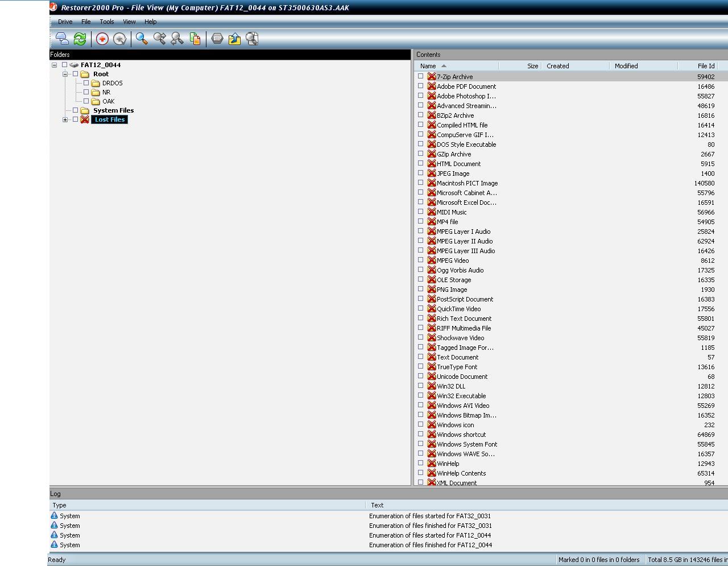Click the File Id column header

(x=698, y=66)
